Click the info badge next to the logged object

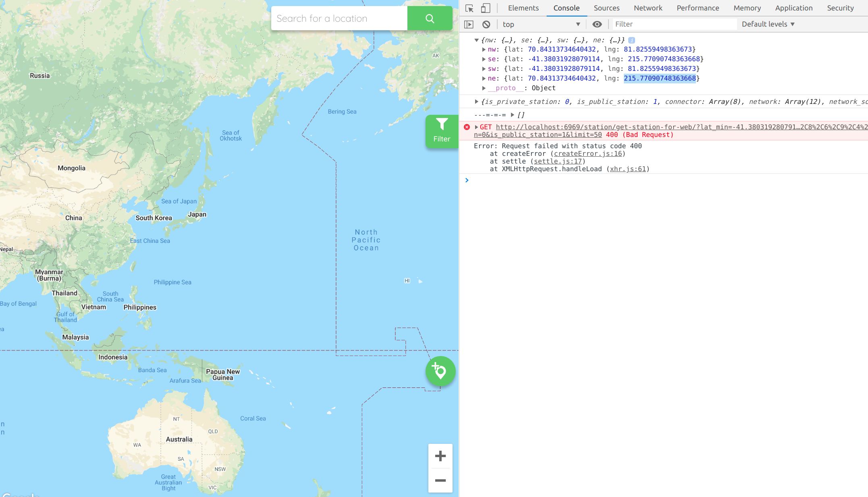click(631, 40)
